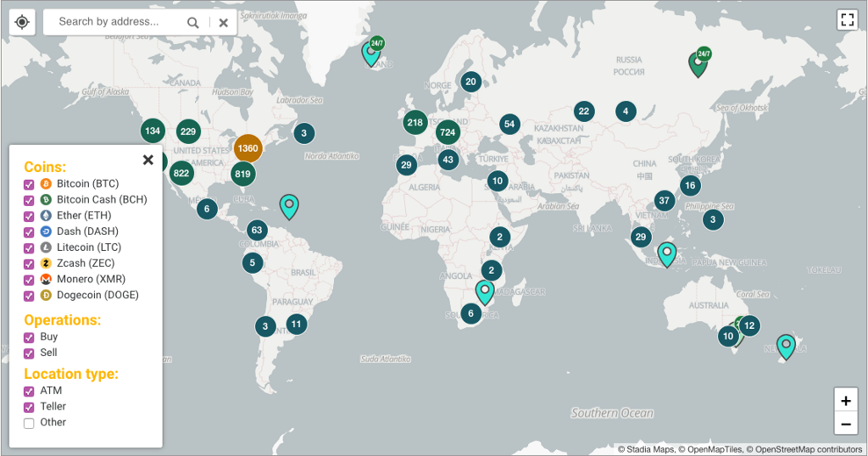Open the 37 cluster near Vietnam
Image resolution: width=868 pixels, height=456 pixels.
[665, 200]
